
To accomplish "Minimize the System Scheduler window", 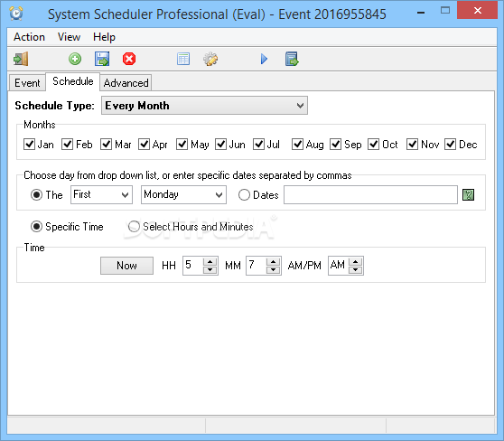I will 421,12.
